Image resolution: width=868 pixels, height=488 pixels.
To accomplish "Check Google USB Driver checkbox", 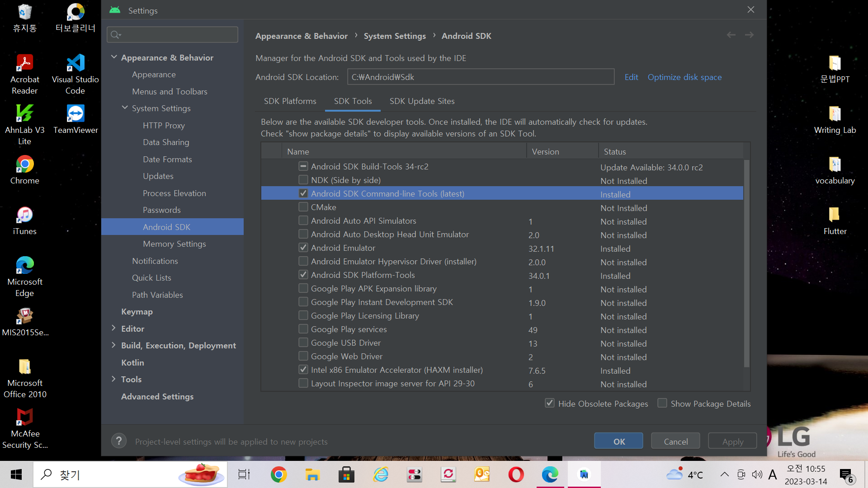I will coord(303,343).
